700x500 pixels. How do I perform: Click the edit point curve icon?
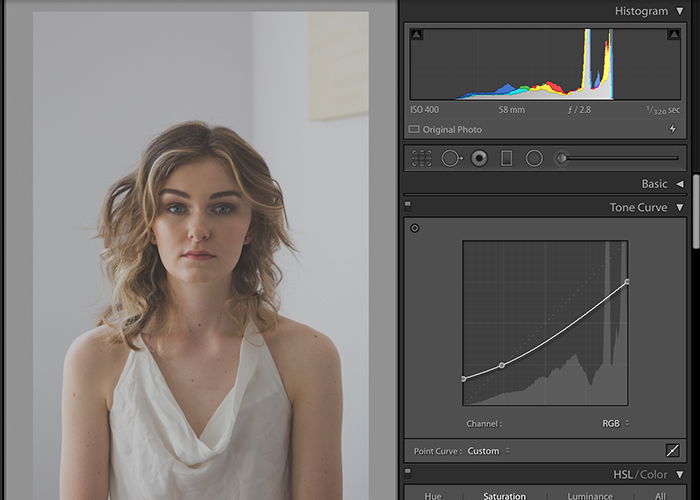[672, 450]
